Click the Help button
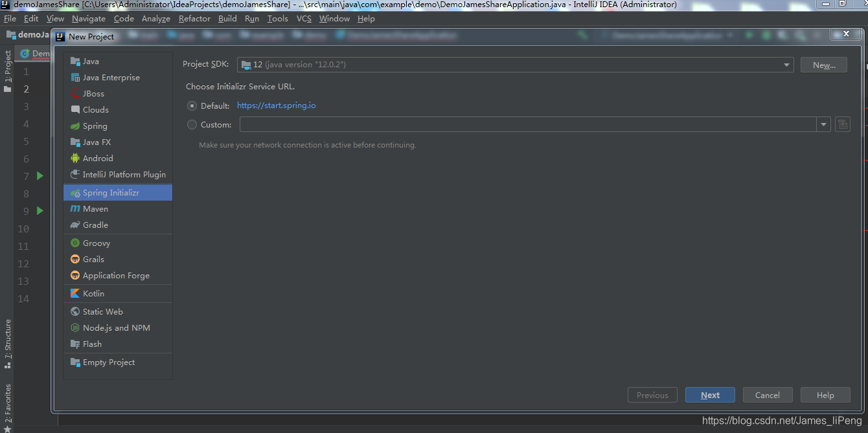The height and width of the screenshot is (433, 868). pyautogui.click(x=825, y=395)
